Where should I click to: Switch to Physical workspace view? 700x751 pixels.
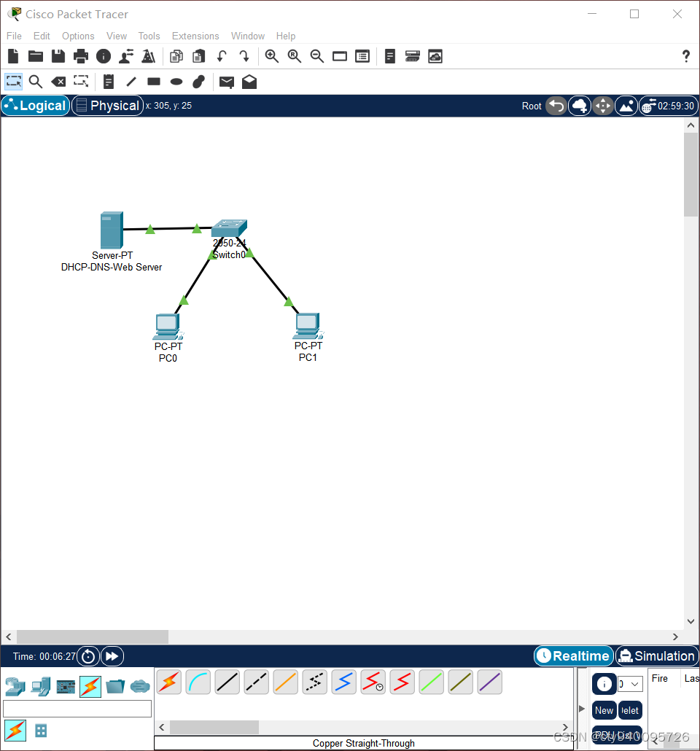point(108,106)
